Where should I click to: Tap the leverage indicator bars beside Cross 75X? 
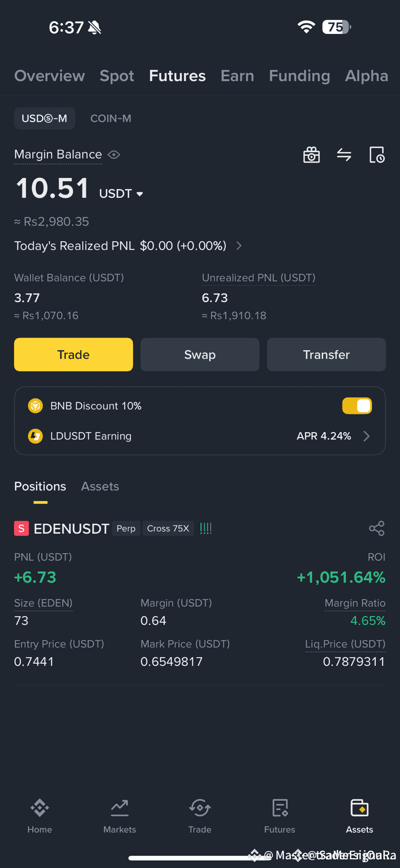click(206, 529)
